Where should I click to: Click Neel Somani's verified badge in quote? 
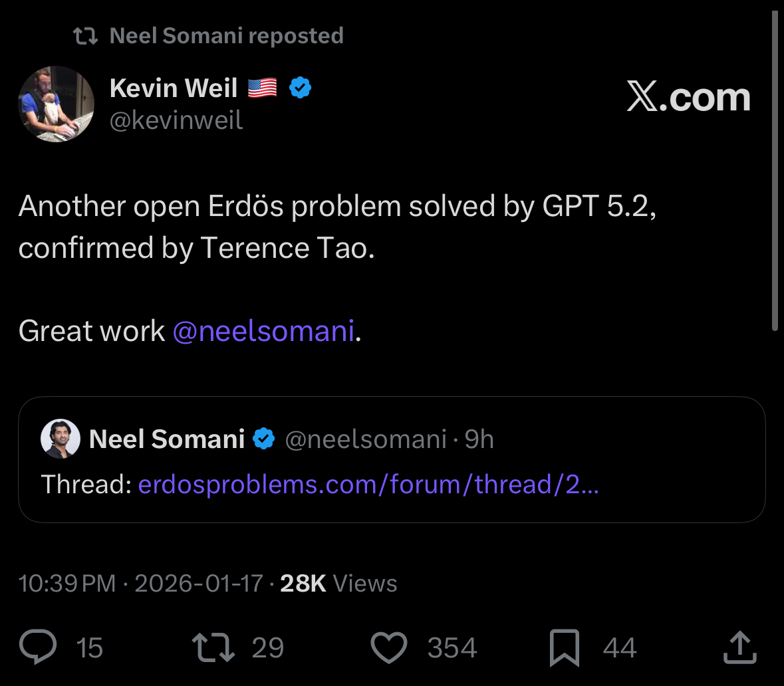(x=263, y=439)
